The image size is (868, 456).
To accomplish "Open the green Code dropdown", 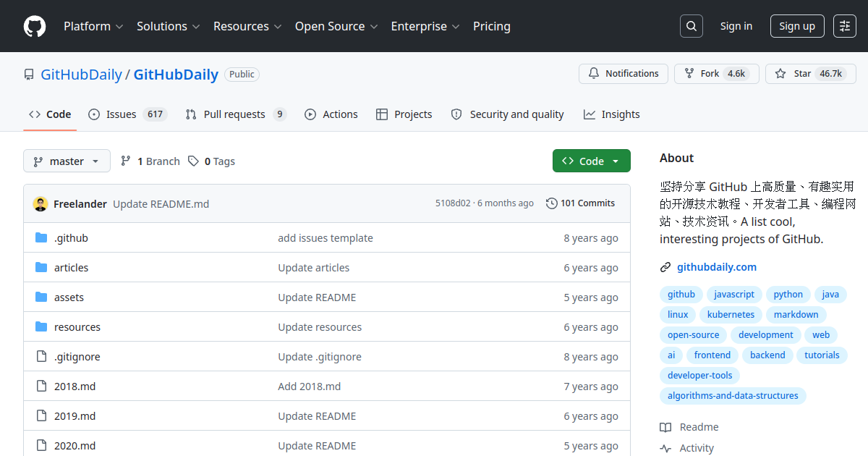I will tap(592, 161).
